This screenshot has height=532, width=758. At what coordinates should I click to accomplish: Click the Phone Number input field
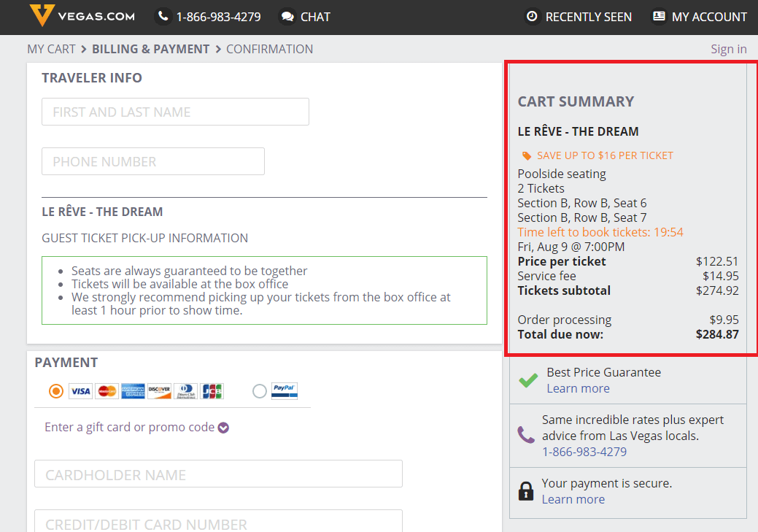(153, 161)
